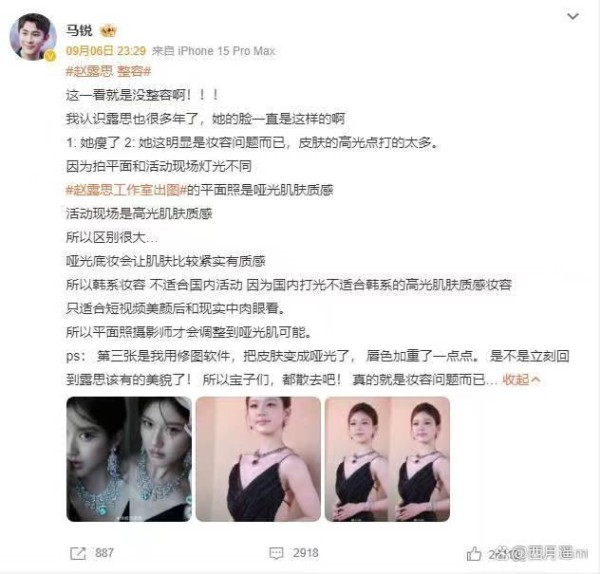This screenshot has width=600, height=574.
Task: Open the username 马锐 link
Action: (79, 30)
